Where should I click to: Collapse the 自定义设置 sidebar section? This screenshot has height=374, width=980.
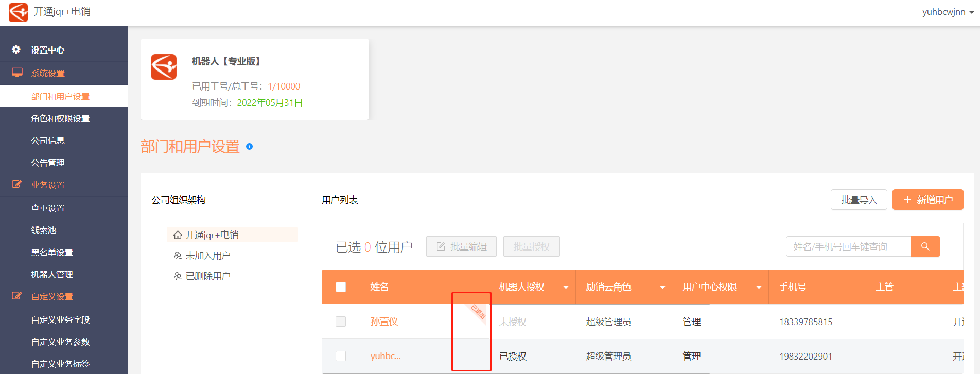(64, 296)
